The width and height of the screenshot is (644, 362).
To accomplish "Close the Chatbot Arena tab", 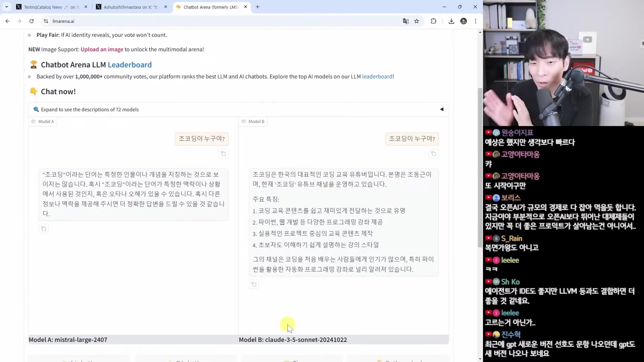I will (x=245, y=7).
